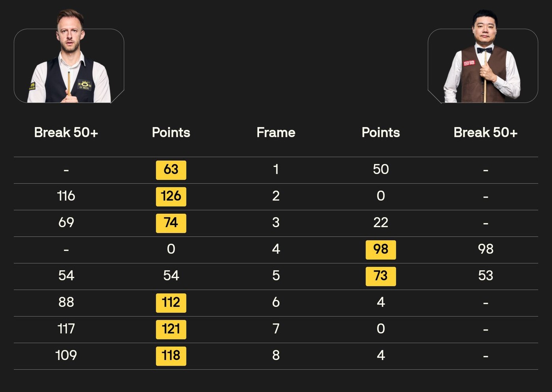Click the yellow-highlighted 98 points badge
552x392 pixels.
coord(380,250)
